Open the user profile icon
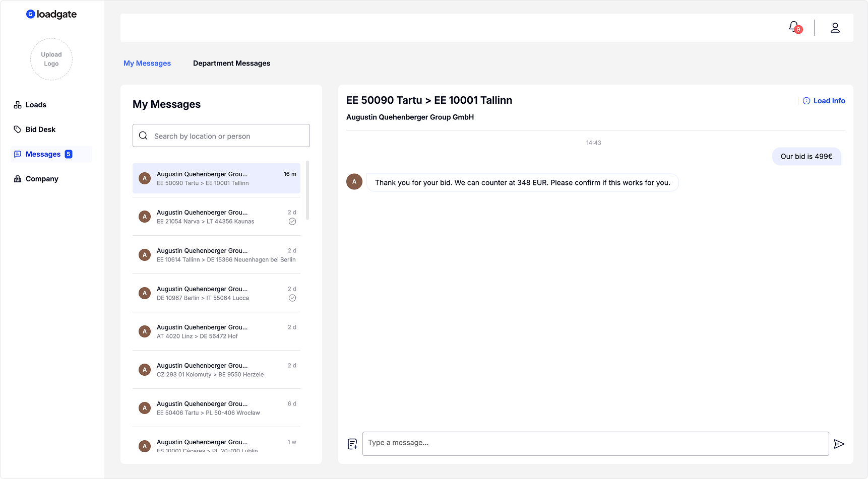 [x=835, y=28]
